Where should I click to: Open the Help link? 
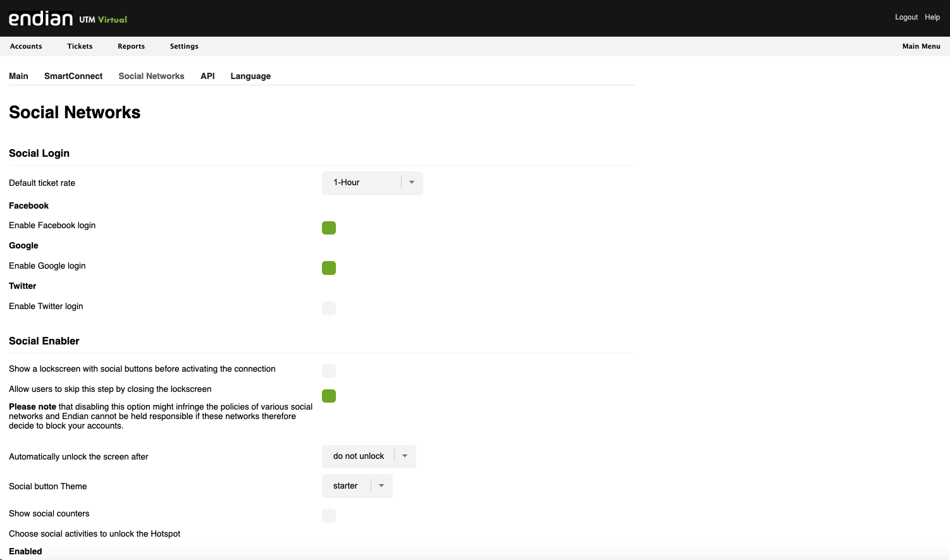pos(932,17)
